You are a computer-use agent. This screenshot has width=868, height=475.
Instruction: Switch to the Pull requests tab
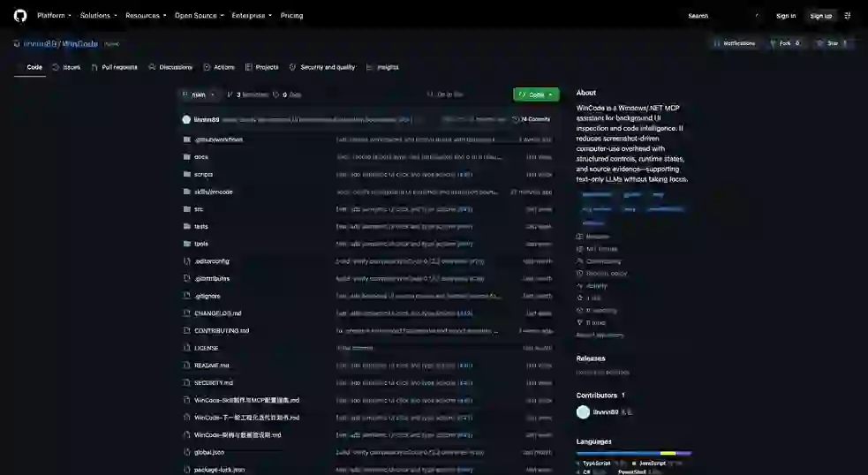[x=114, y=67]
